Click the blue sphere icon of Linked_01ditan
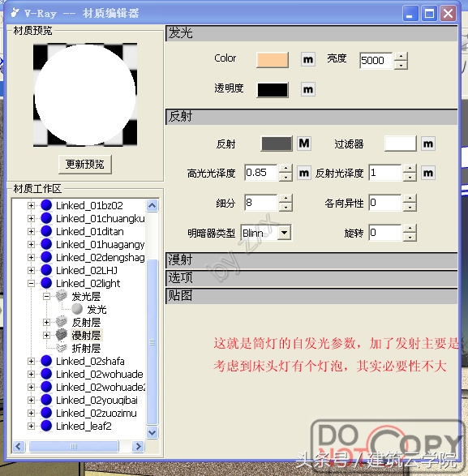The width and height of the screenshot is (468, 476). (46, 231)
